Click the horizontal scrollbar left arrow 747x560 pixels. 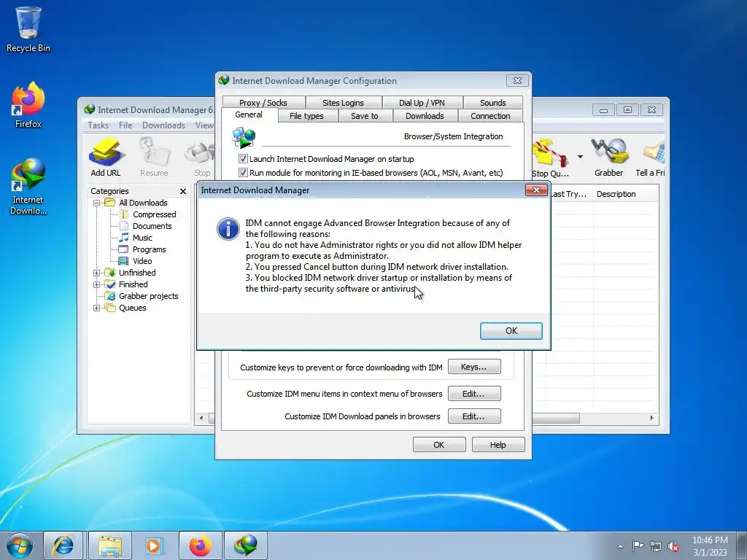(201, 418)
